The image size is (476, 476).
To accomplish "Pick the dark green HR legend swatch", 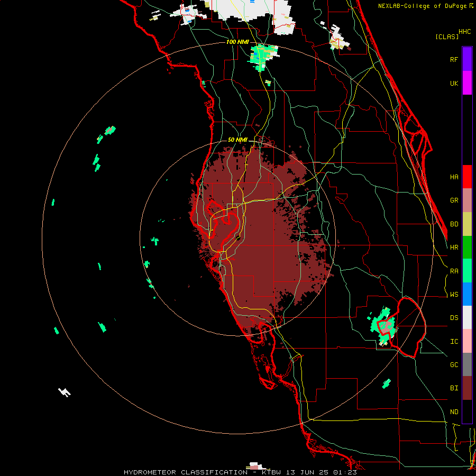I will [467, 247].
